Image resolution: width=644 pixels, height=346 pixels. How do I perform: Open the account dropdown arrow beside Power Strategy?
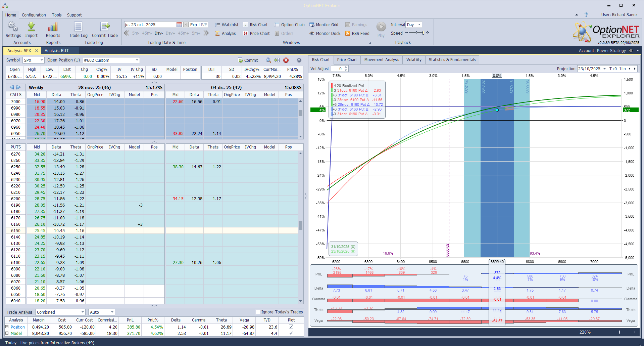tap(638, 51)
